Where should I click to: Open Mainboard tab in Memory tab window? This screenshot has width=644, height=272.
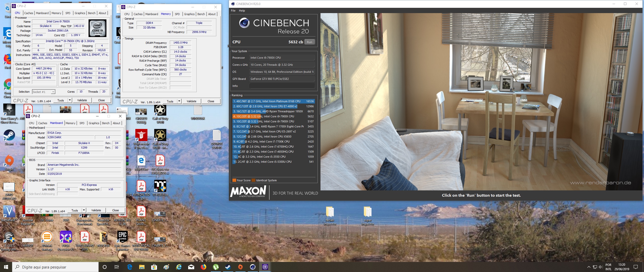point(152,14)
